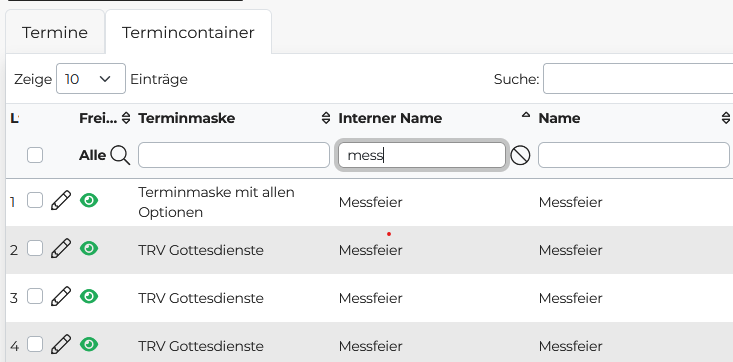Click Interner Name 'Messfeier' in row 1
Image resolution: width=733 pixels, height=362 pixels.
click(370, 202)
